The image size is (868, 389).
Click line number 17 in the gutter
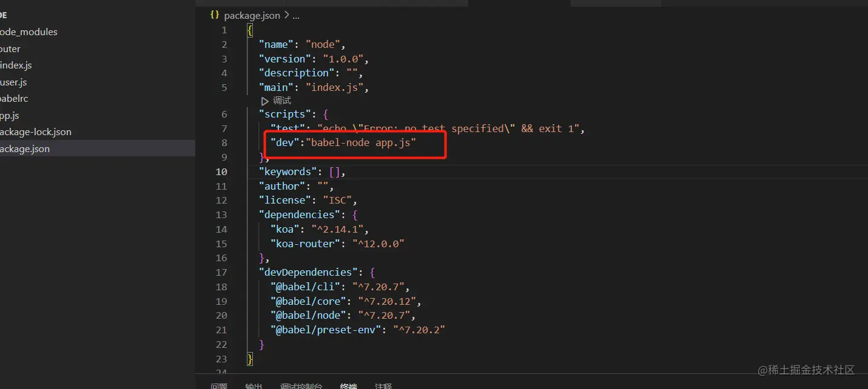click(x=222, y=272)
